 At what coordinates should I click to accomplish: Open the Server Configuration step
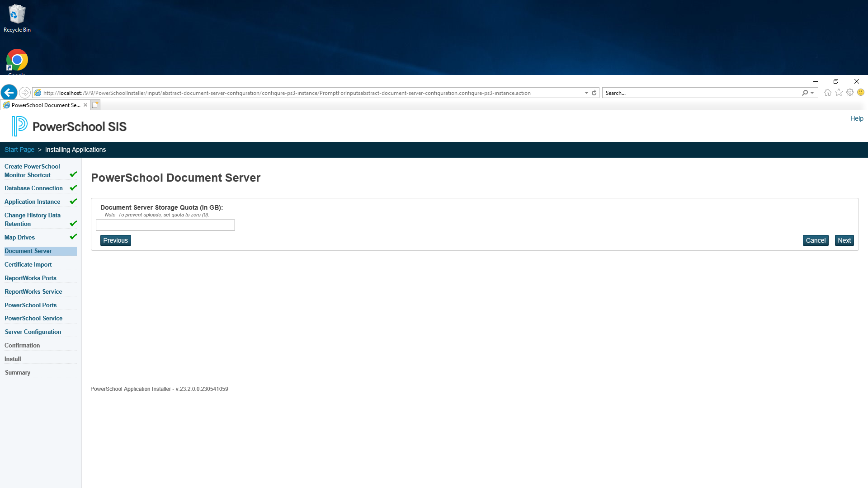(33, 332)
